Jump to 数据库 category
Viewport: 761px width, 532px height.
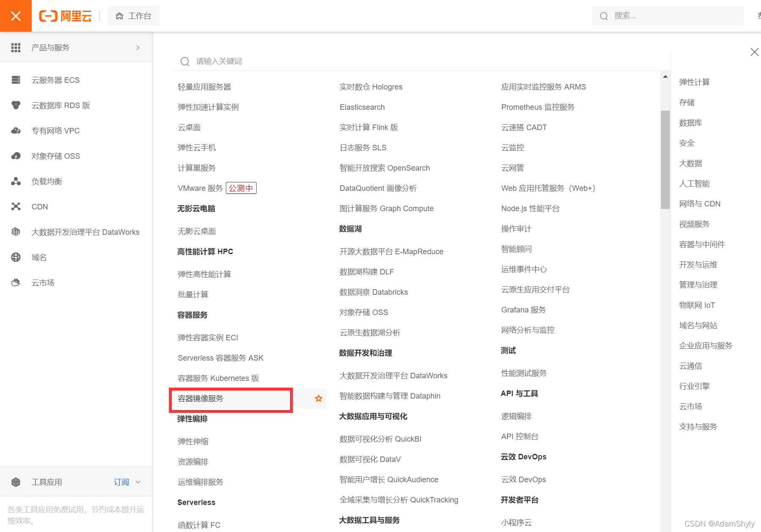click(691, 123)
